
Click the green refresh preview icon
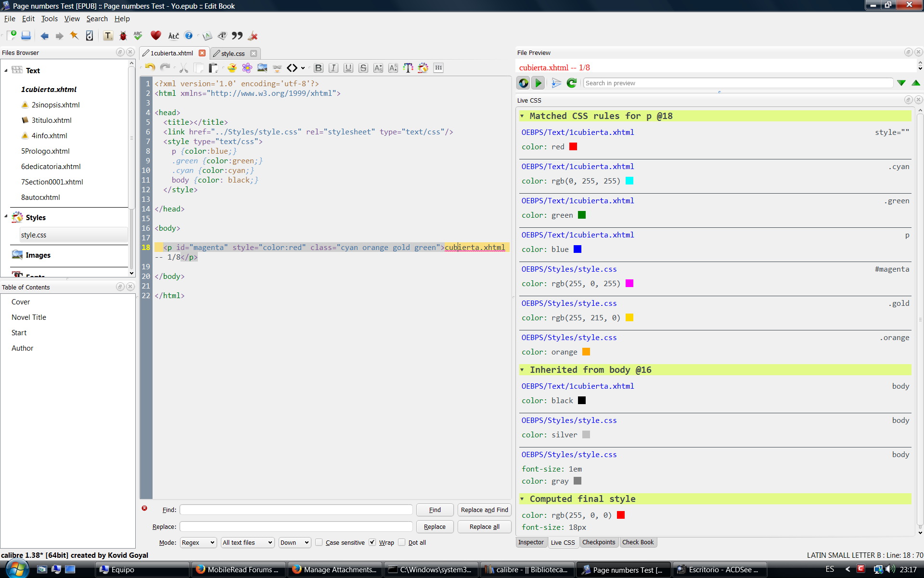(571, 83)
